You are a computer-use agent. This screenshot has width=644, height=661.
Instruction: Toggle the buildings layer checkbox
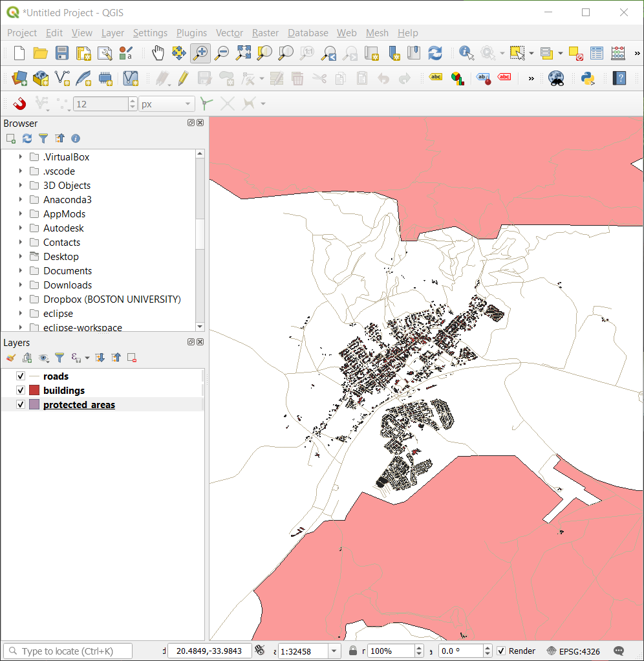(21, 391)
